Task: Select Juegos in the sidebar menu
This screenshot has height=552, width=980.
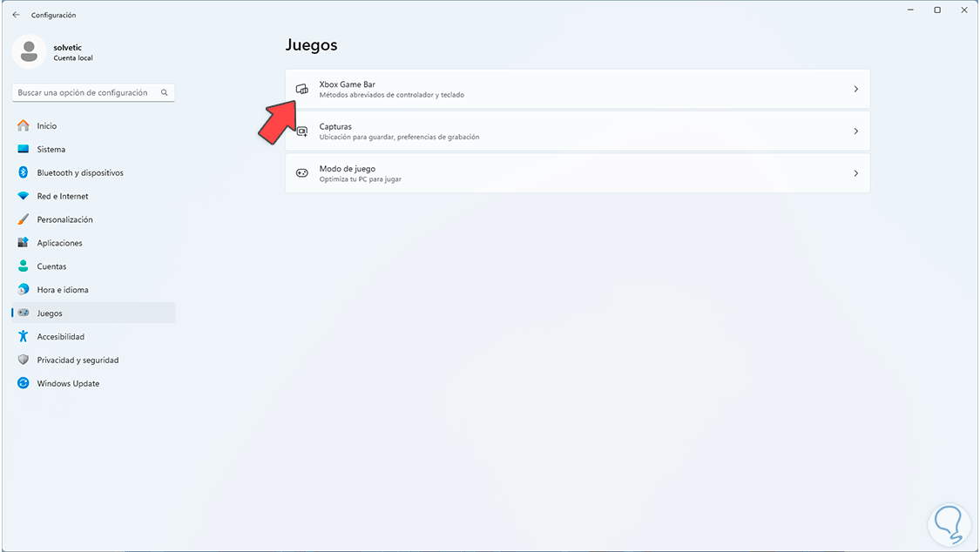Action: (50, 313)
